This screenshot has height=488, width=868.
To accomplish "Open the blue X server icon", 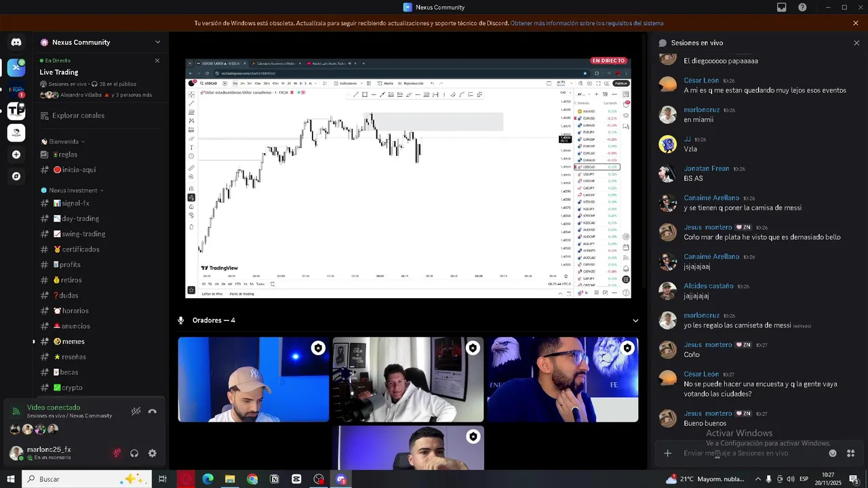I will (16, 68).
